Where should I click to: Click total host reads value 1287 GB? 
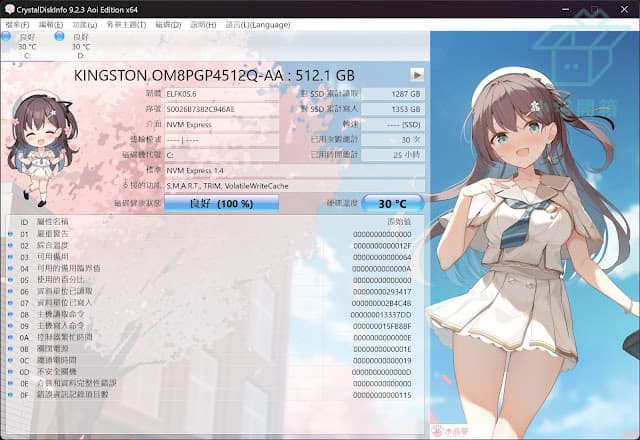(x=393, y=94)
